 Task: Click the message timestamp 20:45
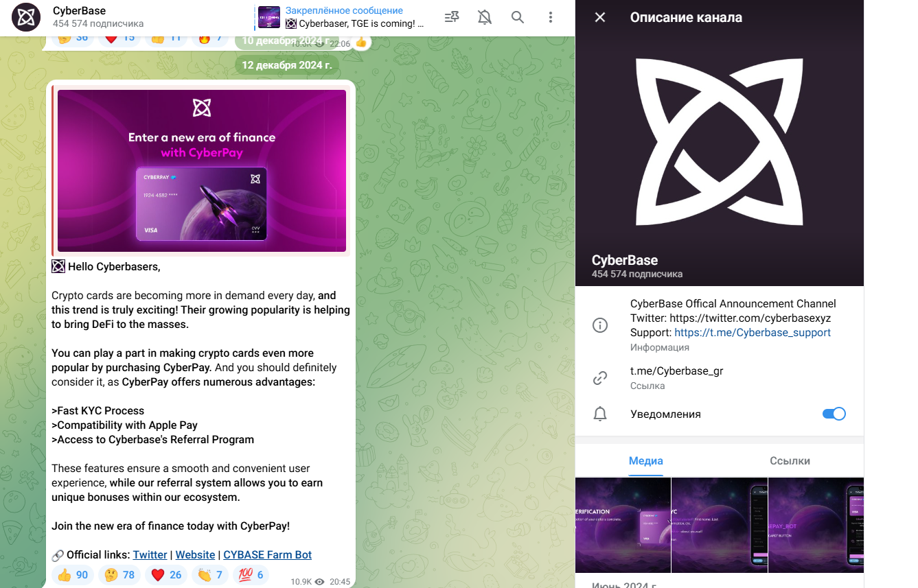click(340, 582)
